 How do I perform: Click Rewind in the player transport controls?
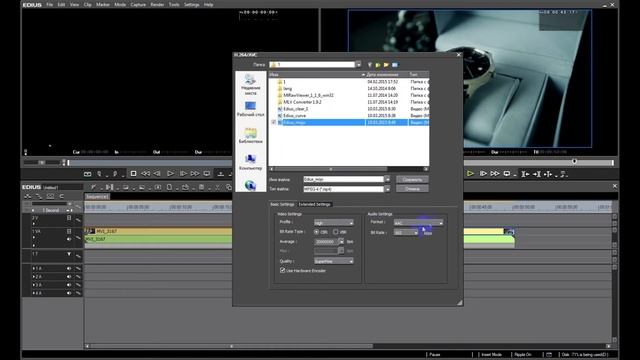tap(145, 173)
